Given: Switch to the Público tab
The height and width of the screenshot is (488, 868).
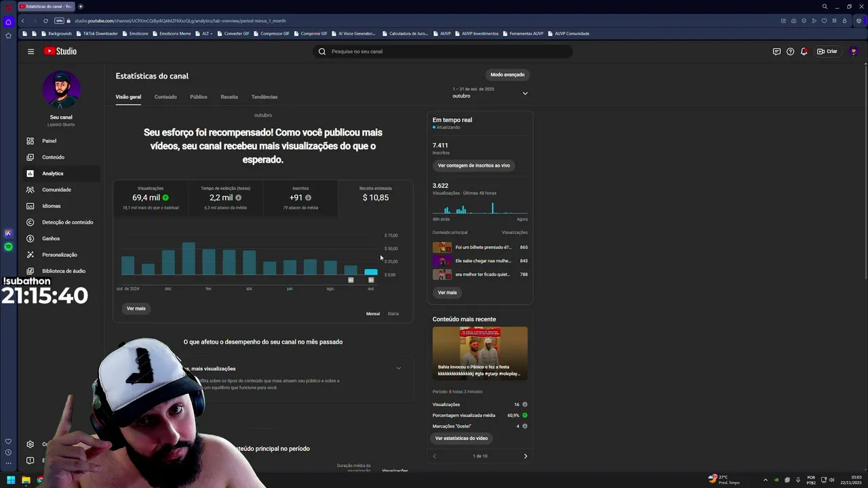Looking at the screenshot, I should pos(199,97).
